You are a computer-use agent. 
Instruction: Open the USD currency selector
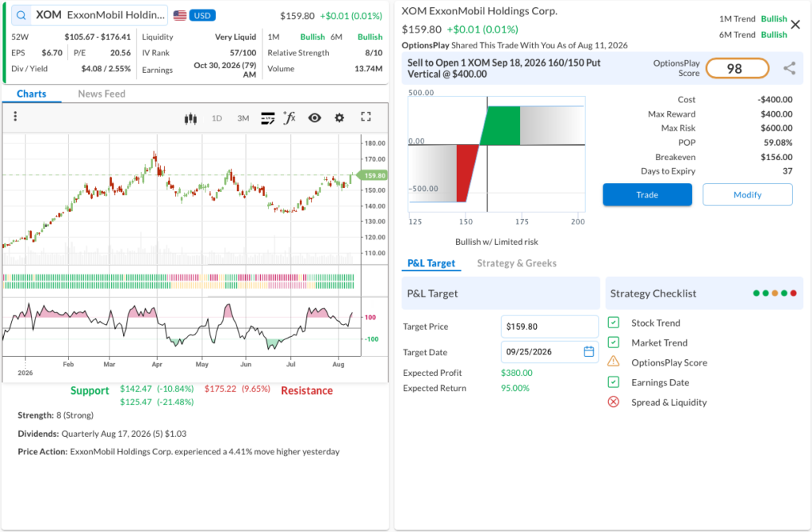(x=202, y=16)
